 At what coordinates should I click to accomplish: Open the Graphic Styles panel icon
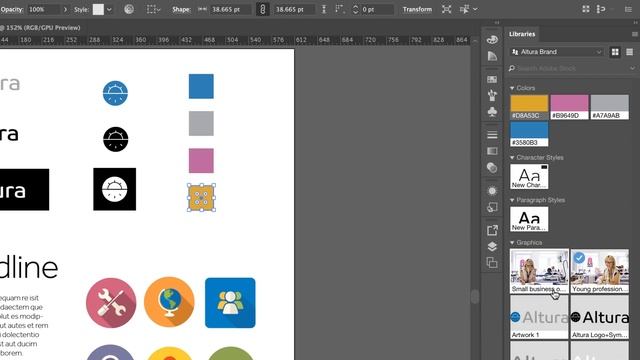click(x=492, y=207)
